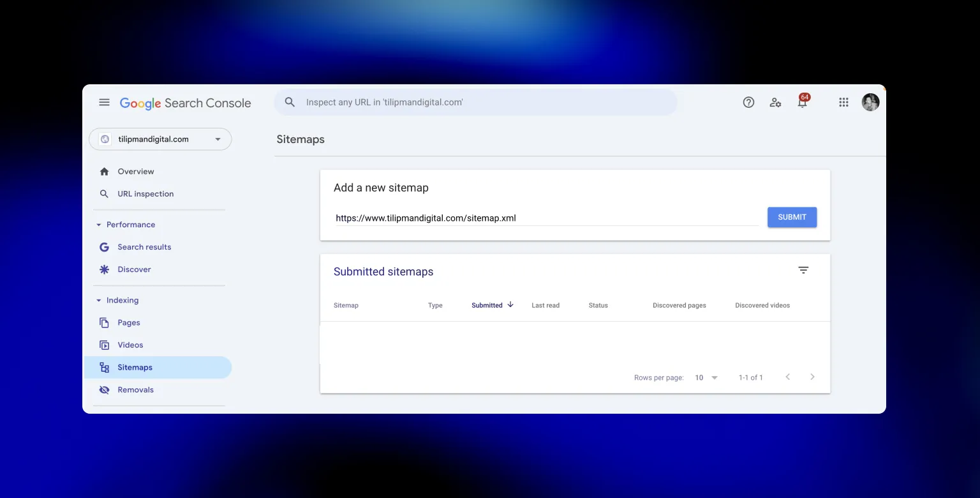Click the Sitemaps tree icon
Image resolution: width=980 pixels, height=498 pixels.
104,367
